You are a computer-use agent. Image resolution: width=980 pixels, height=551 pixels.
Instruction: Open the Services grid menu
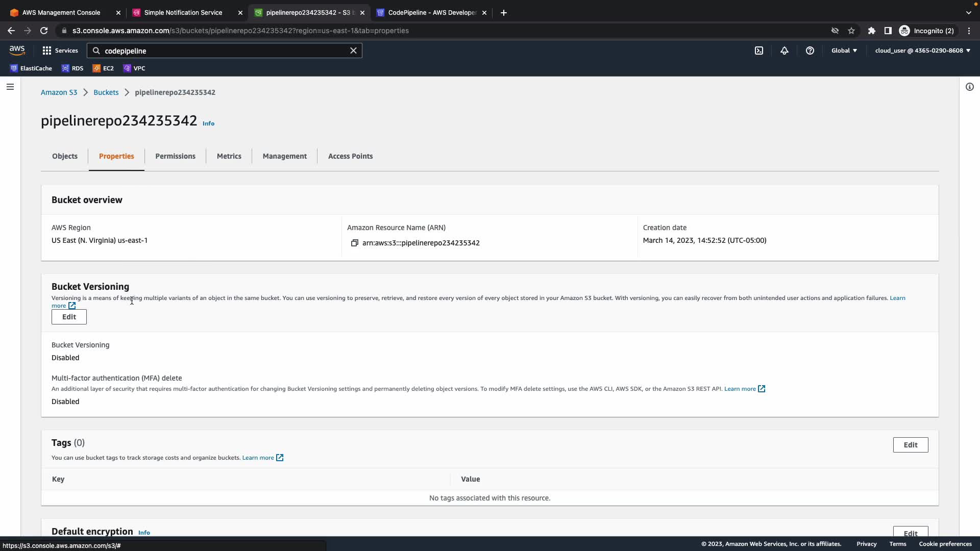(x=60, y=51)
